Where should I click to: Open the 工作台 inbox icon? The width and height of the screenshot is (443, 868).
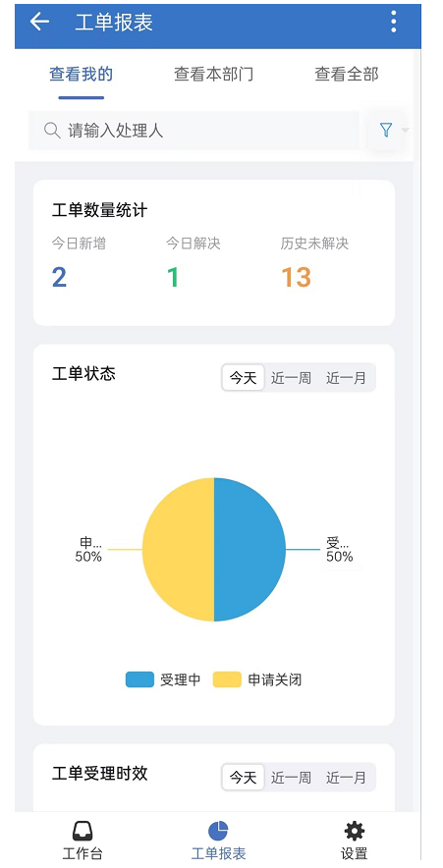pyautogui.click(x=83, y=831)
